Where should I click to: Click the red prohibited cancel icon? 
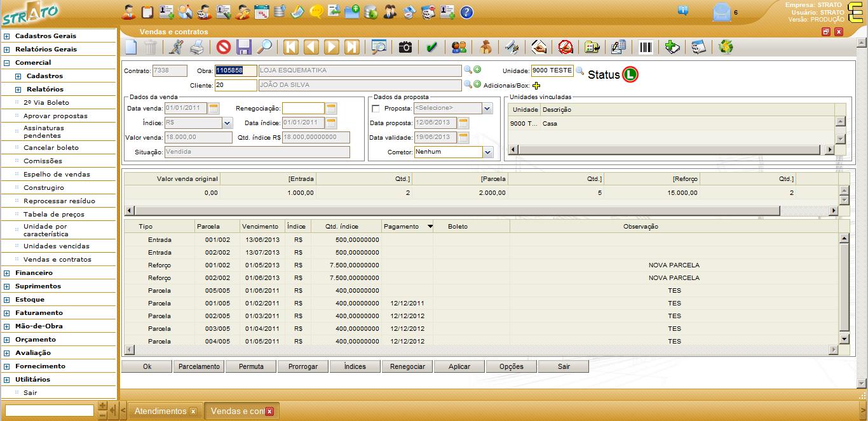tap(224, 47)
